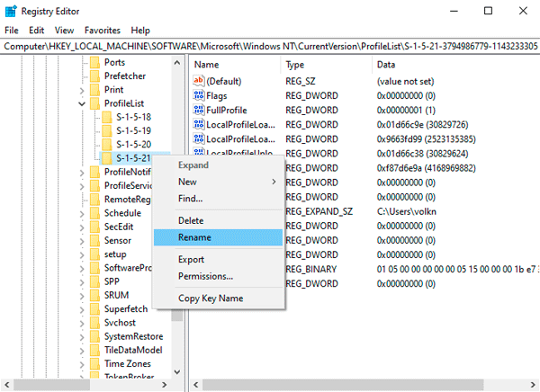Click the ProfileList folder icon
Screen dimensions: 540x392
pyautogui.click(x=94, y=103)
